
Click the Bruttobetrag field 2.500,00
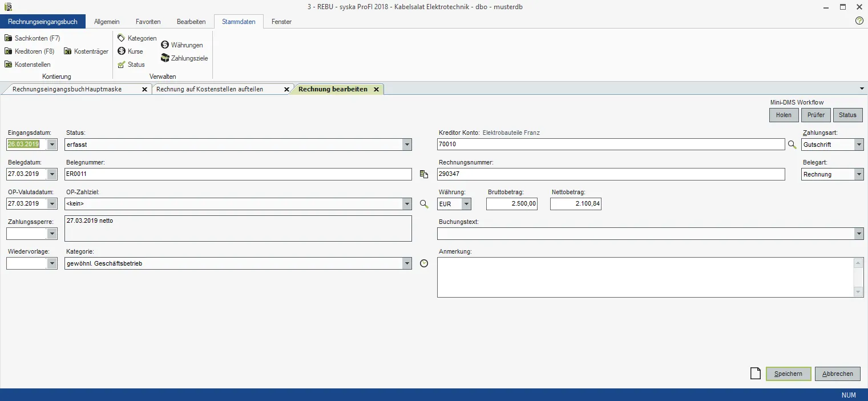[512, 204]
